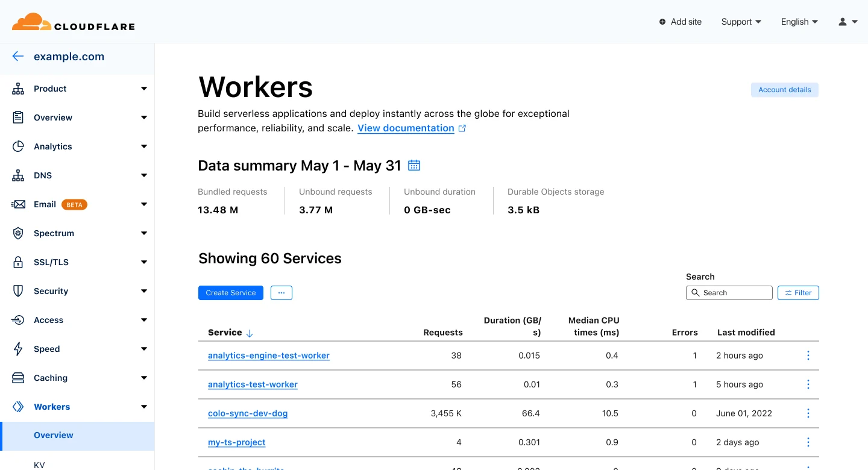Image resolution: width=868 pixels, height=470 pixels.
Task: Open the View documentation link
Action: coord(406,128)
